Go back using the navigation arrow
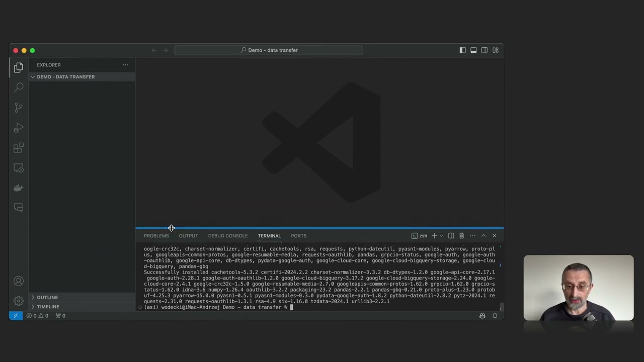 [x=154, y=50]
